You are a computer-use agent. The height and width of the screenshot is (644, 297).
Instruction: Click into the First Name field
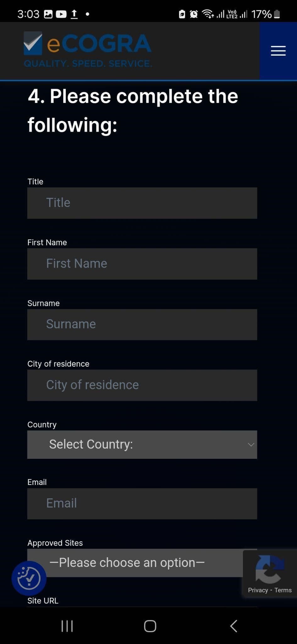click(x=142, y=264)
